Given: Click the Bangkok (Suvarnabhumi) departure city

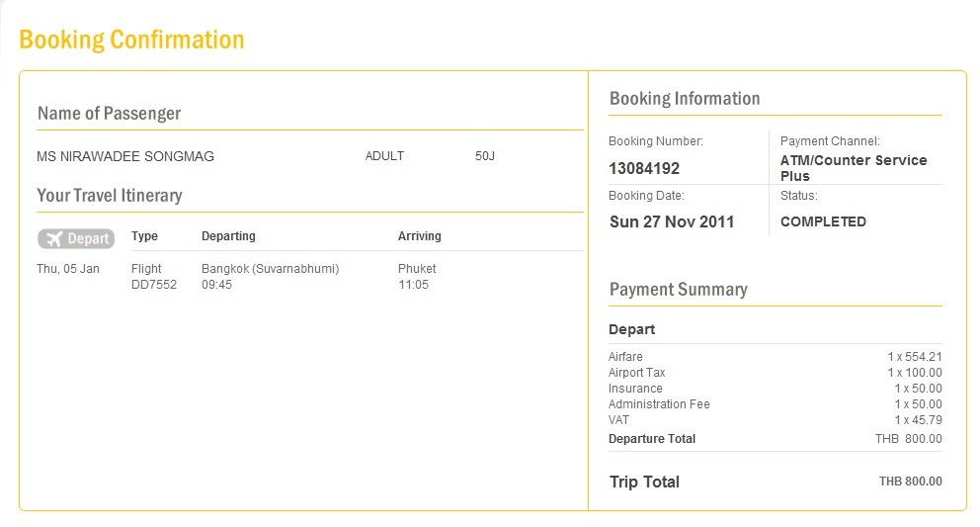Looking at the screenshot, I should (270, 269).
